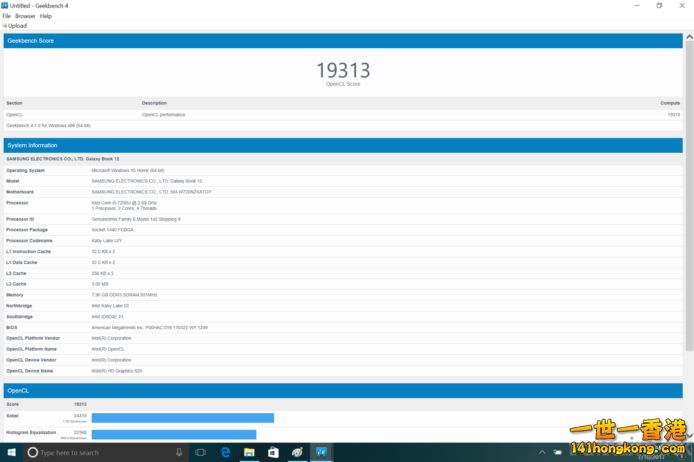Screen dimensions: 694x462
Task: Click the Description column header
Action: (154, 103)
